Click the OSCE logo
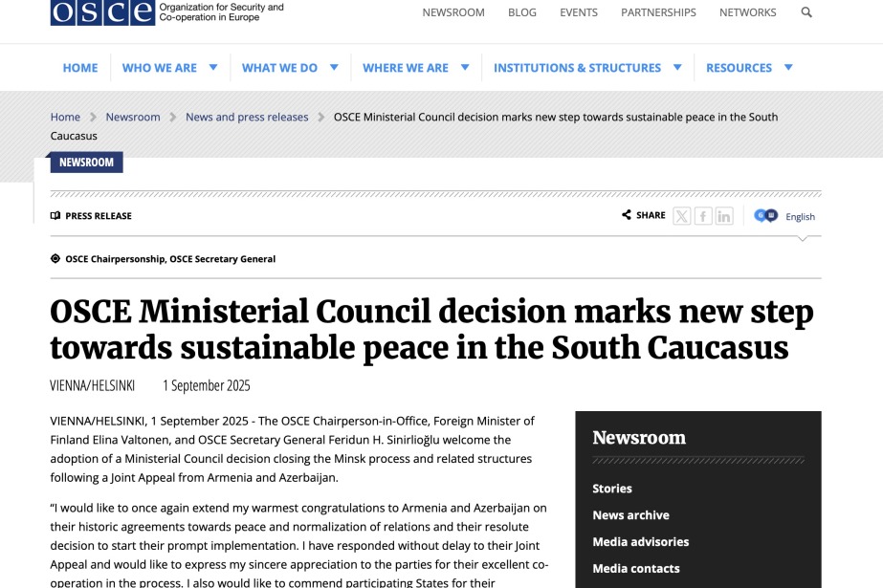 click(x=166, y=12)
